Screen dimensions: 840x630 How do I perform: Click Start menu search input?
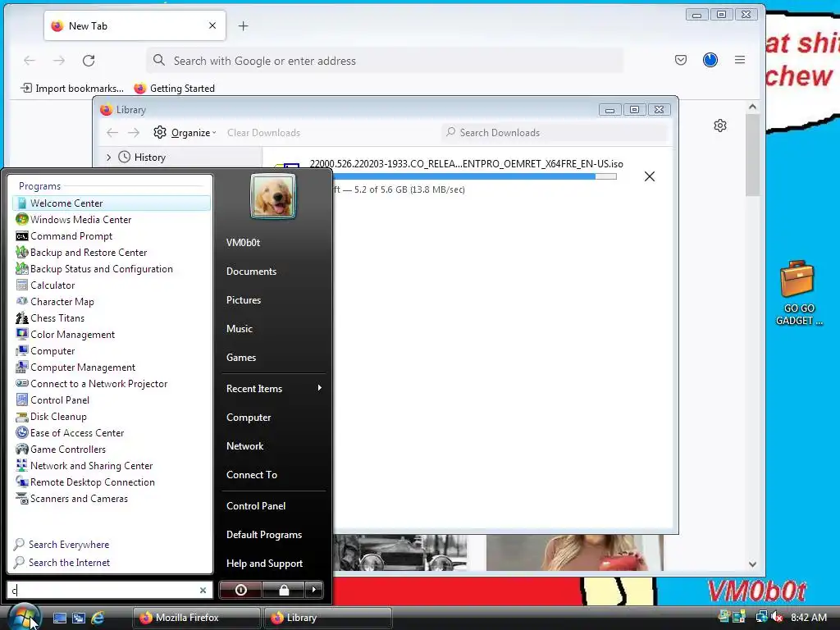(x=104, y=591)
